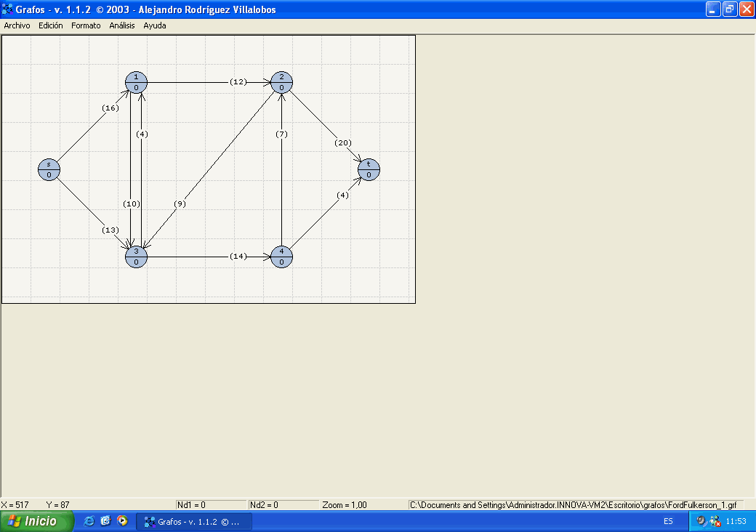The width and height of the screenshot is (756, 532).
Task: Open the Análisis menu
Action: [x=122, y=25]
